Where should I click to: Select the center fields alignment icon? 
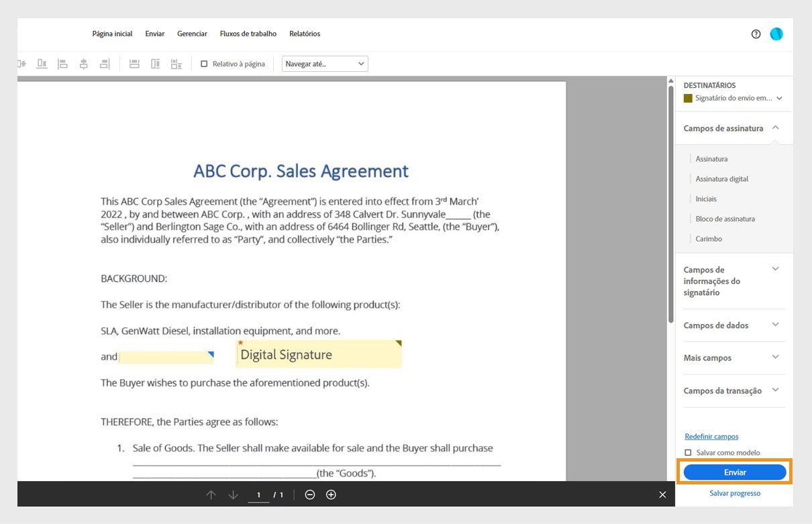click(x=83, y=63)
